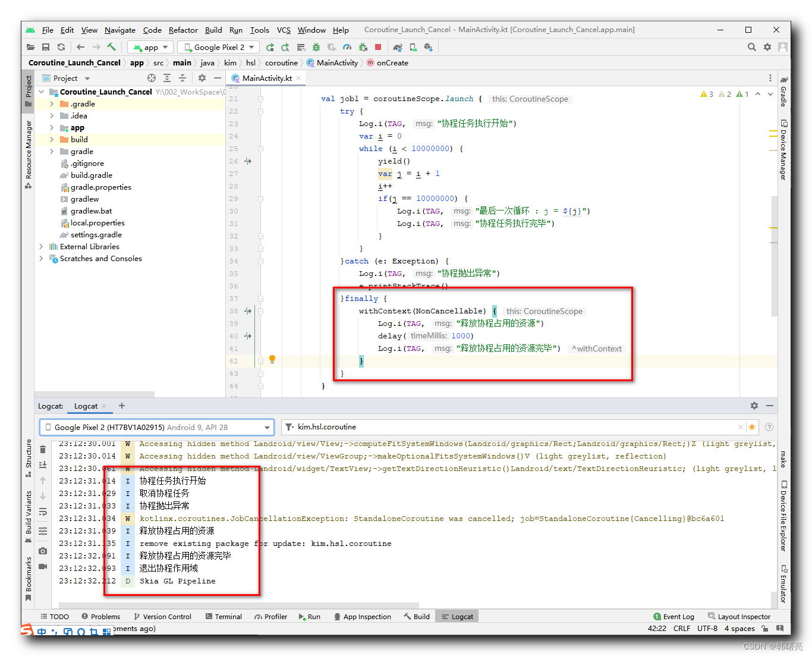Click Collapse All in Project panel

(182, 78)
